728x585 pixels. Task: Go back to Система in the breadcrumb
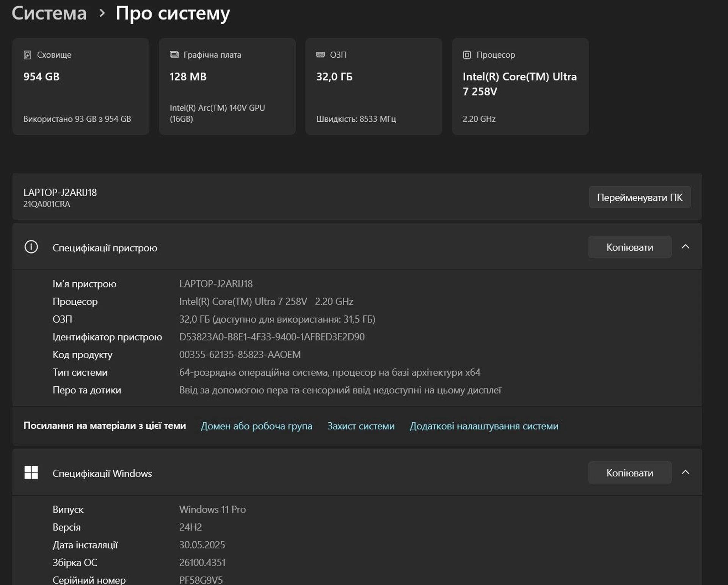coord(49,13)
